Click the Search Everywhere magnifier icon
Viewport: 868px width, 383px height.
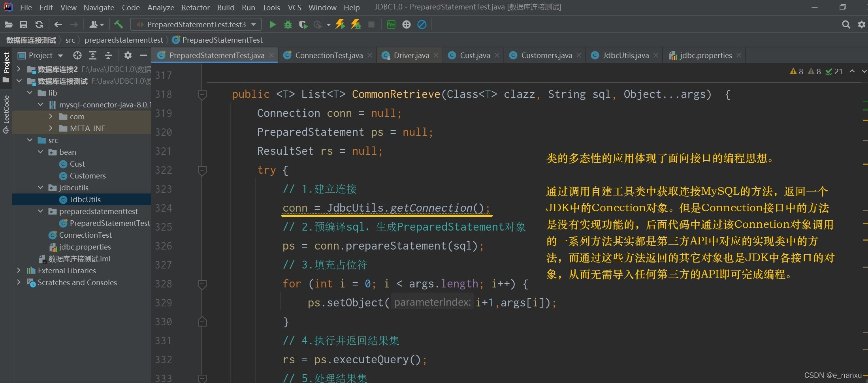click(846, 24)
